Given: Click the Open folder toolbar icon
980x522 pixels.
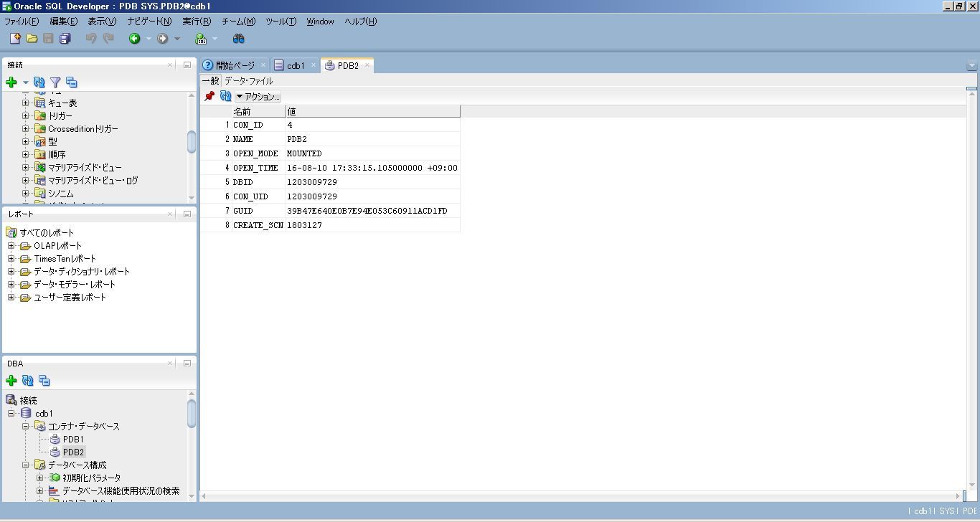Looking at the screenshot, I should tap(32, 38).
